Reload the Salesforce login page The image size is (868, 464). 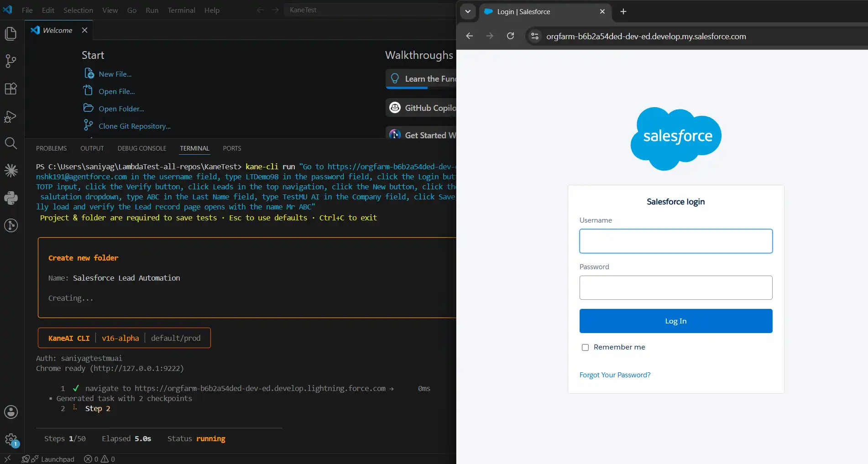511,36
